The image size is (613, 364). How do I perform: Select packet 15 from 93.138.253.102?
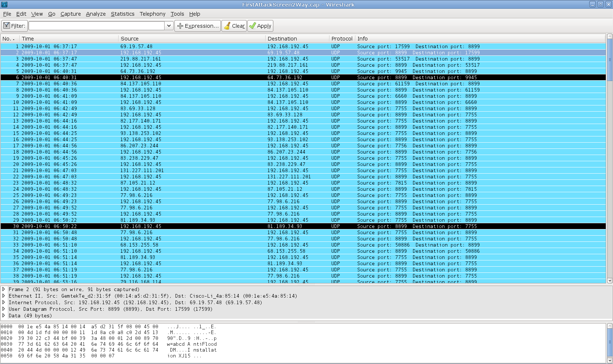tap(303, 133)
